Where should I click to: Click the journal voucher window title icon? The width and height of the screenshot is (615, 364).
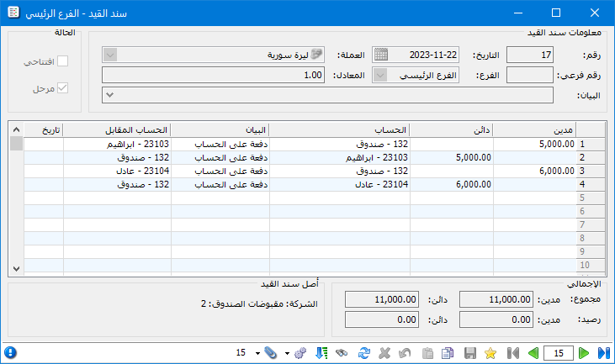pyautogui.click(x=13, y=13)
